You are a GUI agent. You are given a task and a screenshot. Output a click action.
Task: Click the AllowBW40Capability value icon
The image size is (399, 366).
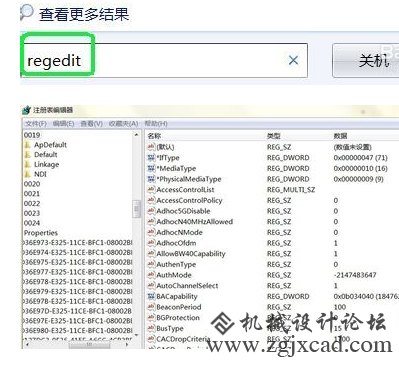coord(151,253)
